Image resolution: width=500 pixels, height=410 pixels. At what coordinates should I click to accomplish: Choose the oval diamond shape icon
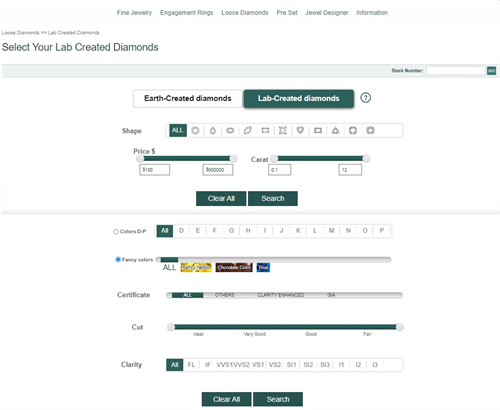(x=230, y=130)
